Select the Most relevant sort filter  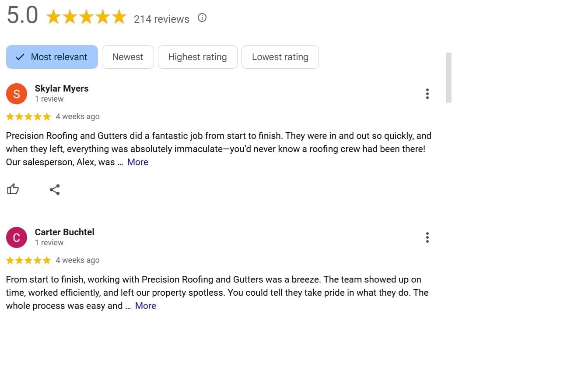tap(52, 57)
